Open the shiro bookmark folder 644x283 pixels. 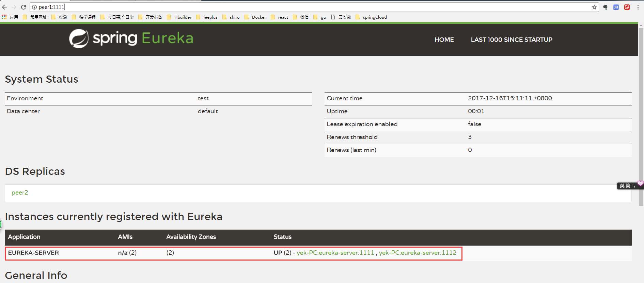(x=231, y=17)
